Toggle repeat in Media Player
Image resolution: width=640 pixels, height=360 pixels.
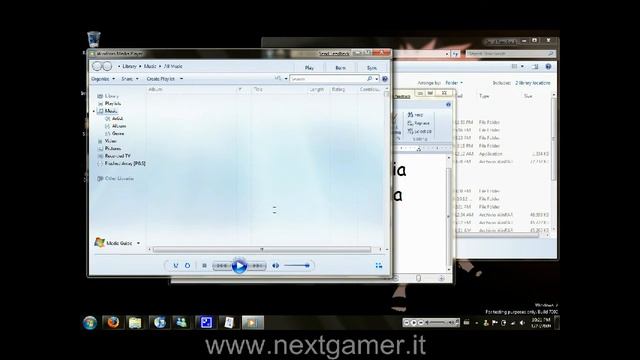pyautogui.click(x=187, y=266)
